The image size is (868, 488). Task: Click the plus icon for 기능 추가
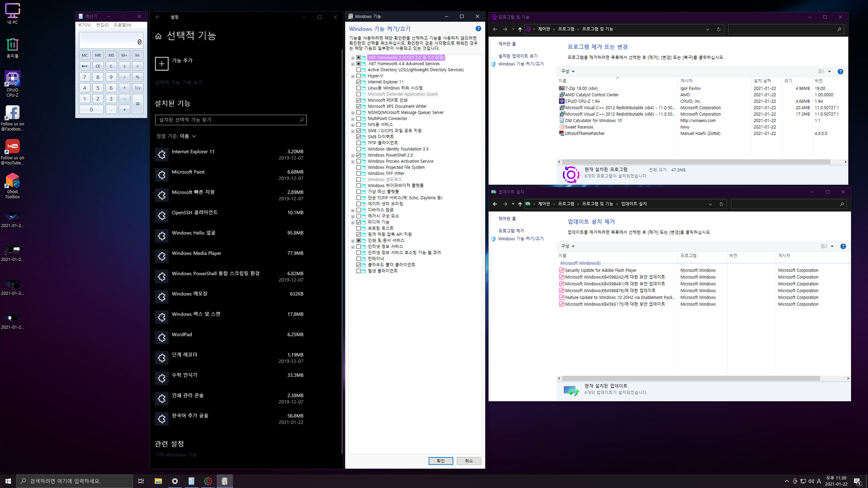point(162,63)
